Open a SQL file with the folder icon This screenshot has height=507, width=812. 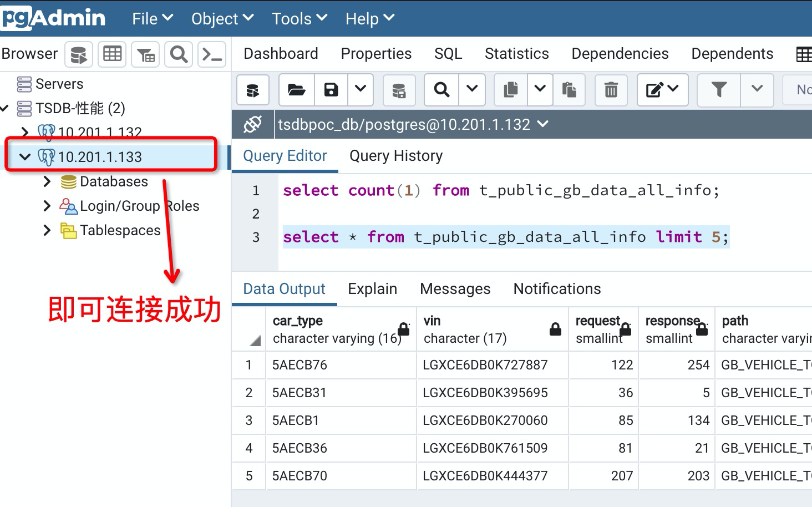296,90
